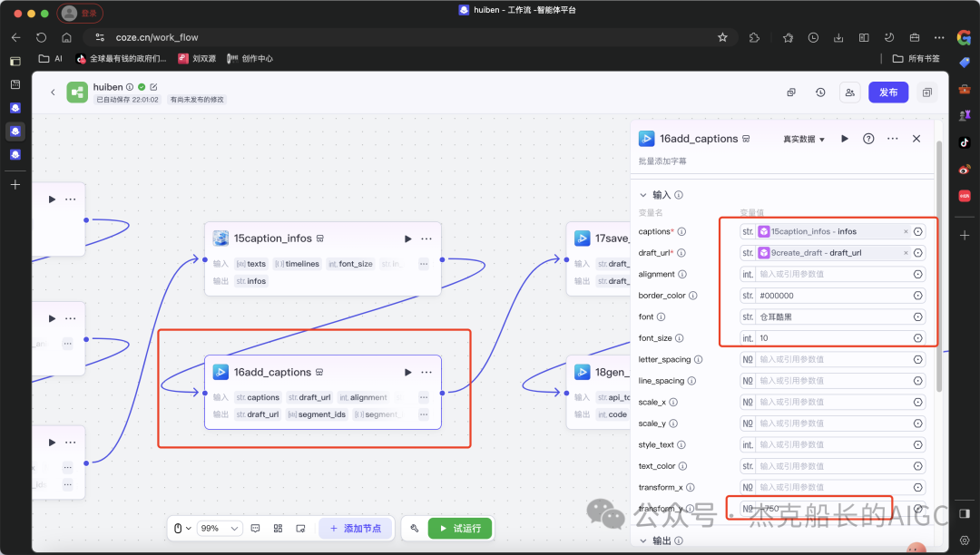Open the browser more options ellipsis
This screenshot has height=555, width=980.
point(939,37)
